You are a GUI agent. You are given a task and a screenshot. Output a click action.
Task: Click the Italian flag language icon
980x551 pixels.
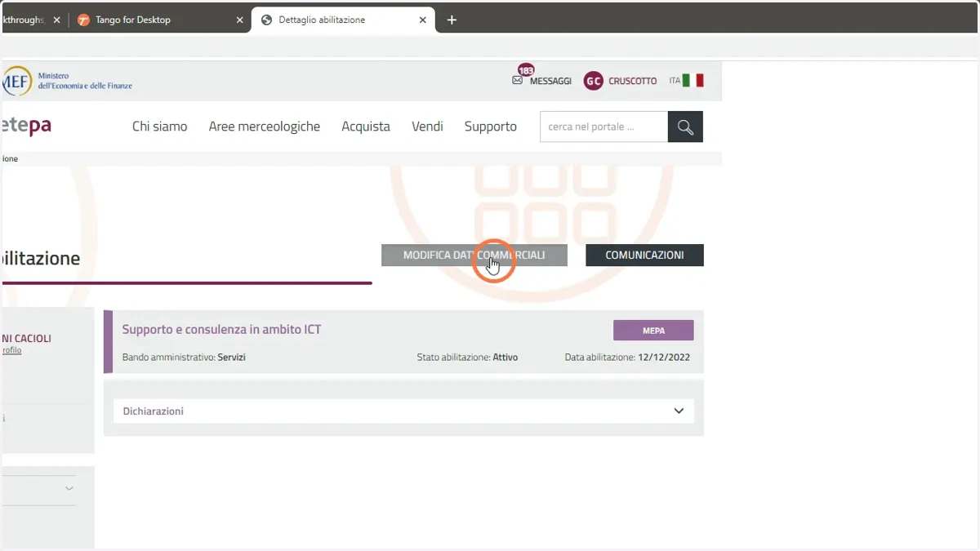pyautogui.click(x=693, y=81)
